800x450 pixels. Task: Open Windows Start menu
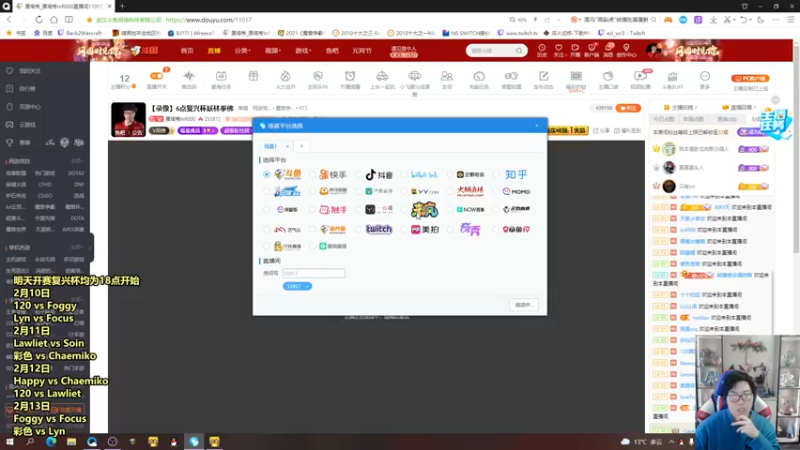10,441
